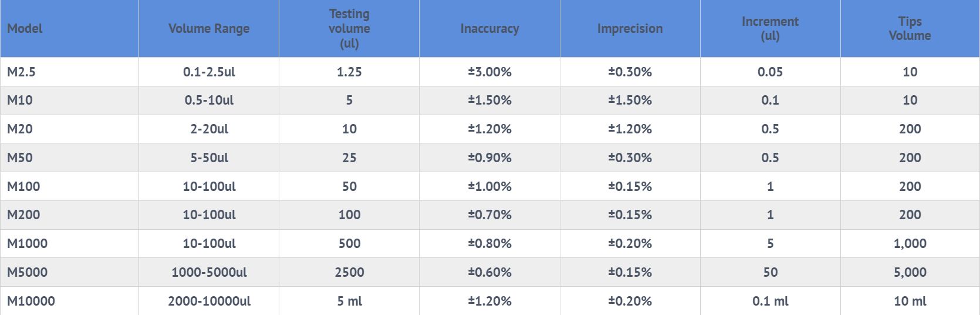Select the Increment (ul) header

[x=770, y=28]
